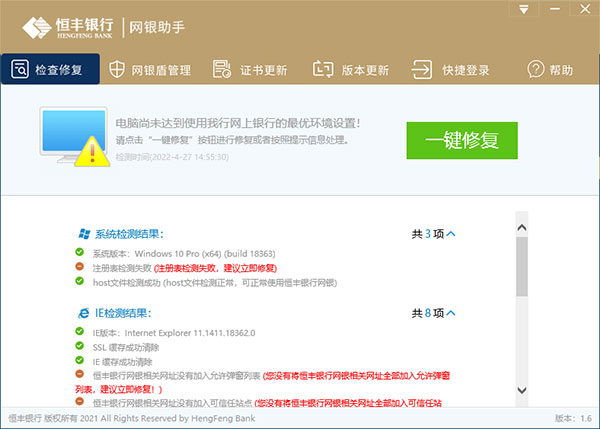600x429 pixels.
Task: Click the 网银盾管理 shield icon
Action: click(x=117, y=70)
